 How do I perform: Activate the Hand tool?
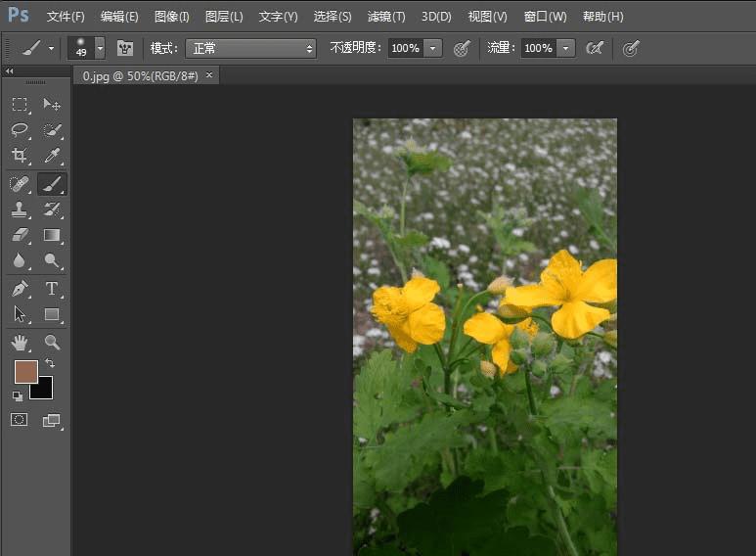coord(20,343)
